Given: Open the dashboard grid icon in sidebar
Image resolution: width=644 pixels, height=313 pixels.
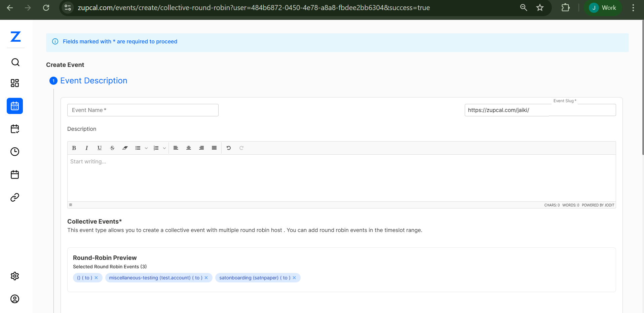Looking at the screenshot, I should point(15,83).
